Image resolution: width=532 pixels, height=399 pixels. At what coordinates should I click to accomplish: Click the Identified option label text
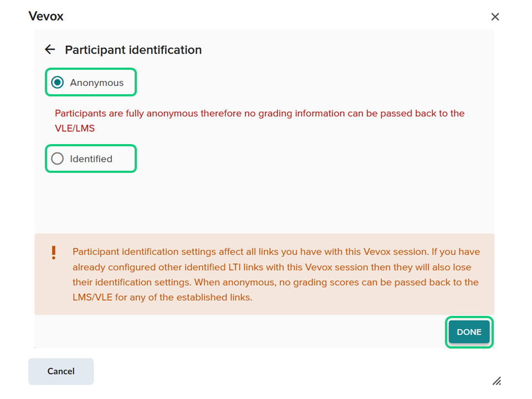click(x=91, y=159)
